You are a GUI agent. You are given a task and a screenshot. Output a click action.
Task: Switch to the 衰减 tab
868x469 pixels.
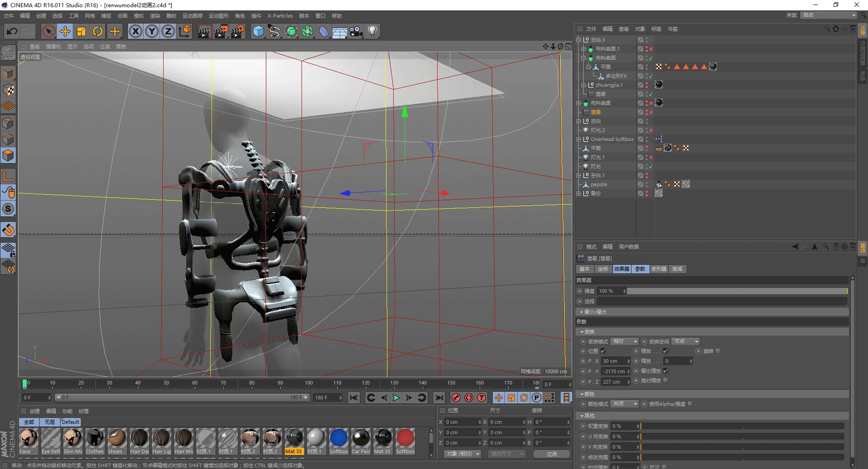click(677, 269)
